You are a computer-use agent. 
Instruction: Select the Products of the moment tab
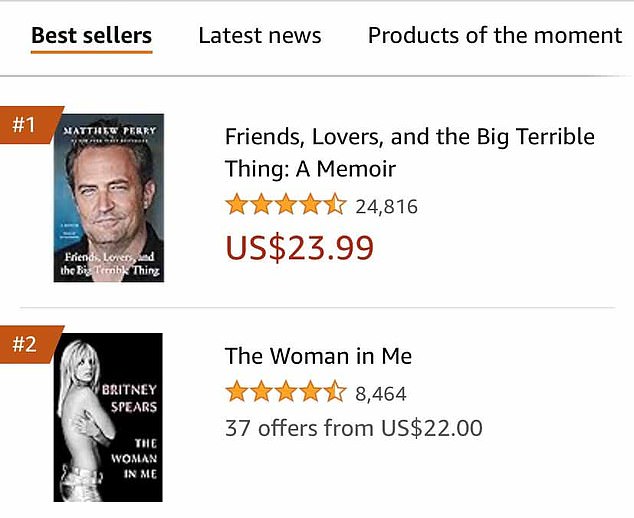(x=494, y=36)
